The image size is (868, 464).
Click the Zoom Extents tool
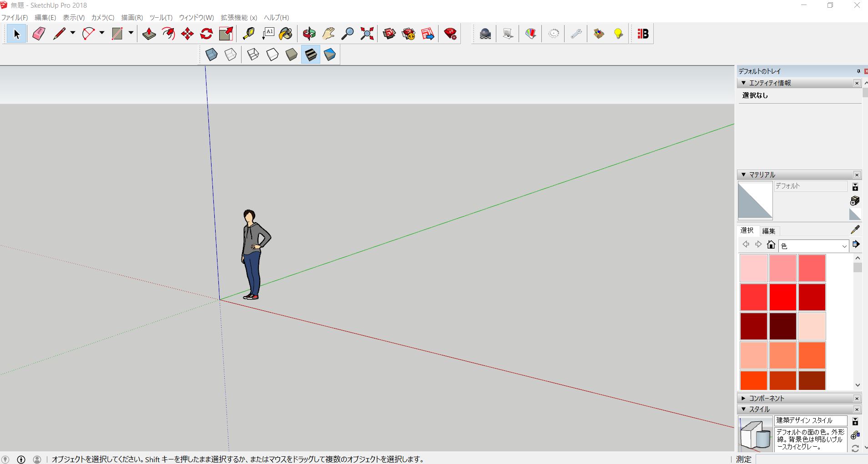tap(367, 34)
